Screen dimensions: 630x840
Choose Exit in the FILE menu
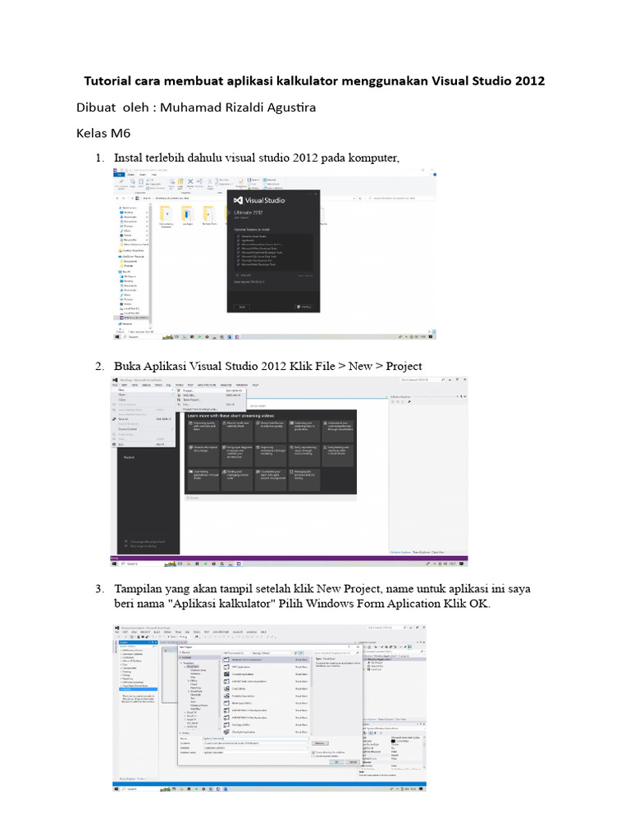143,444
